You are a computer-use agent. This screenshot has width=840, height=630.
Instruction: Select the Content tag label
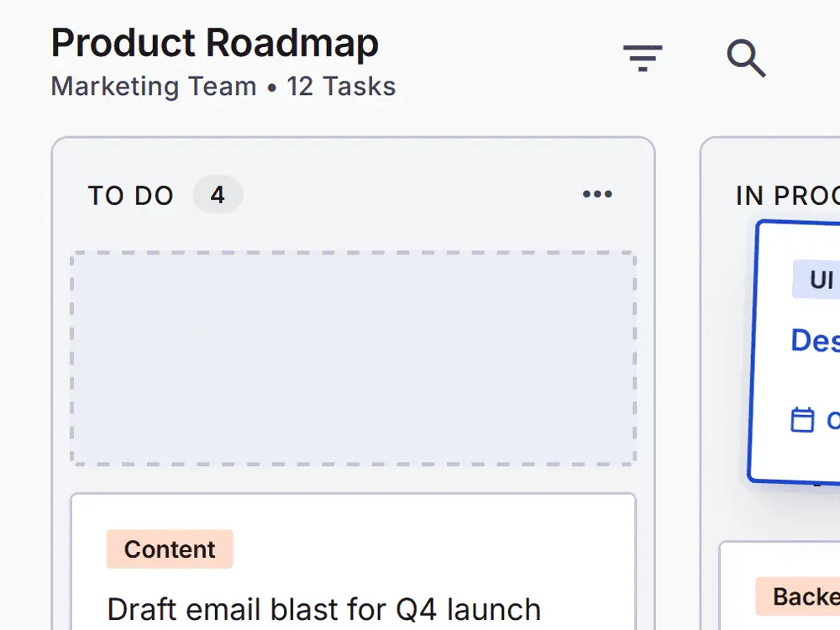click(x=170, y=549)
